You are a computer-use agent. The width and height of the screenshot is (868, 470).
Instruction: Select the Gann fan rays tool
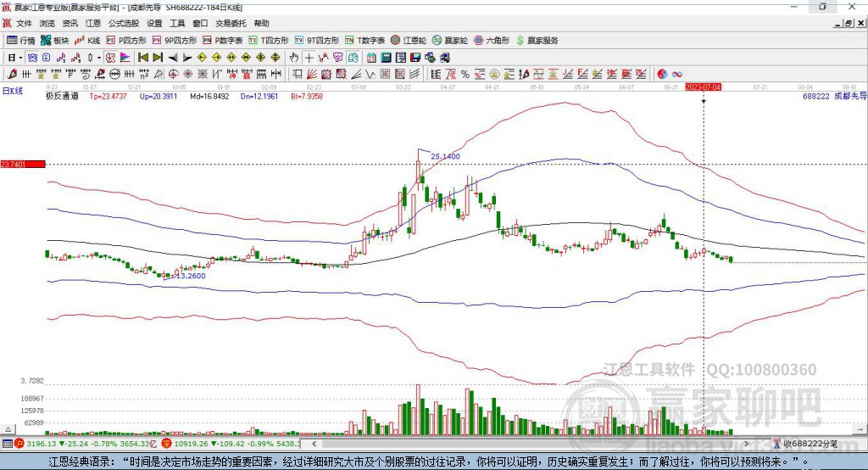tap(312, 74)
